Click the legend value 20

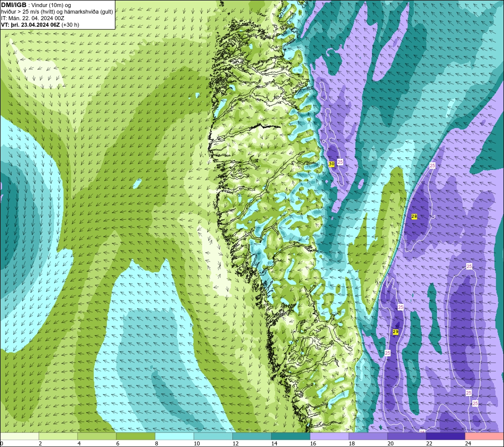[391, 443]
